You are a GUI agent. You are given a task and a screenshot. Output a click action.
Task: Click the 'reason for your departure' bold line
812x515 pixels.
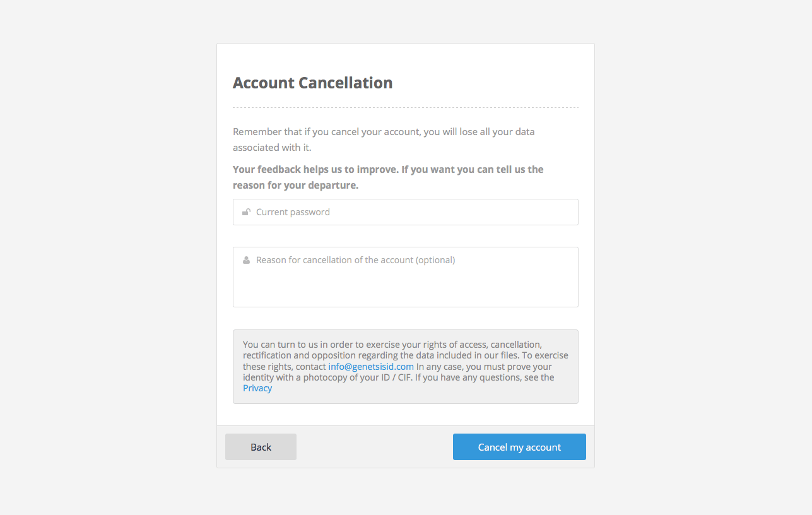pyautogui.click(x=295, y=186)
